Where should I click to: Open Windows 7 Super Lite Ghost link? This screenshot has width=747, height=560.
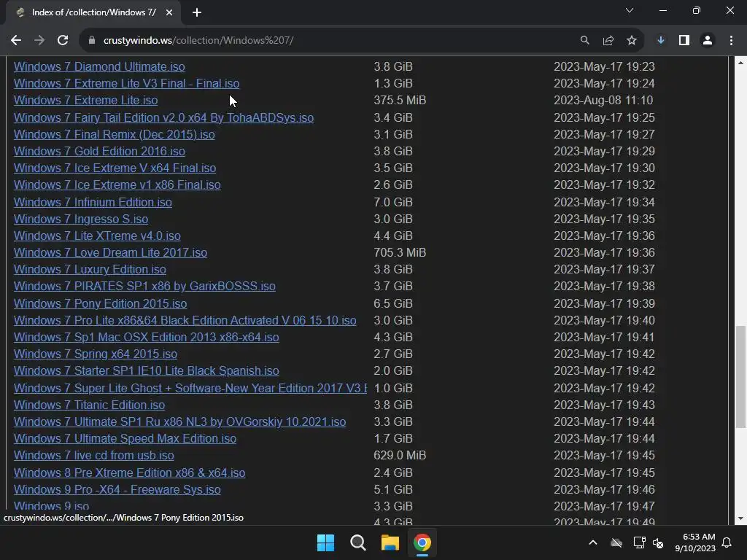tap(190, 388)
